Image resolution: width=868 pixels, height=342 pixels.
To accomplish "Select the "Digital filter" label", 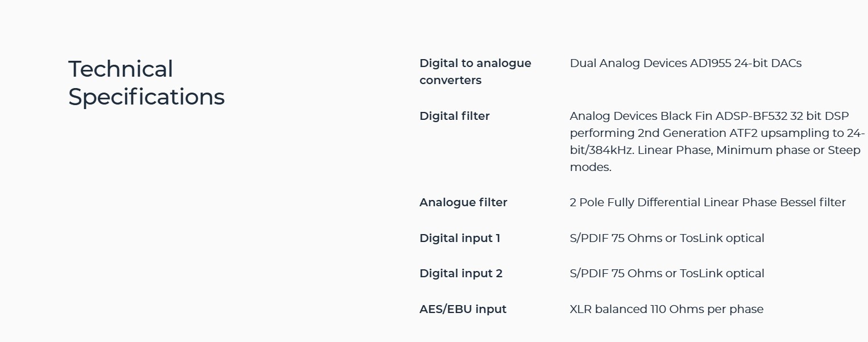I will (454, 116).
